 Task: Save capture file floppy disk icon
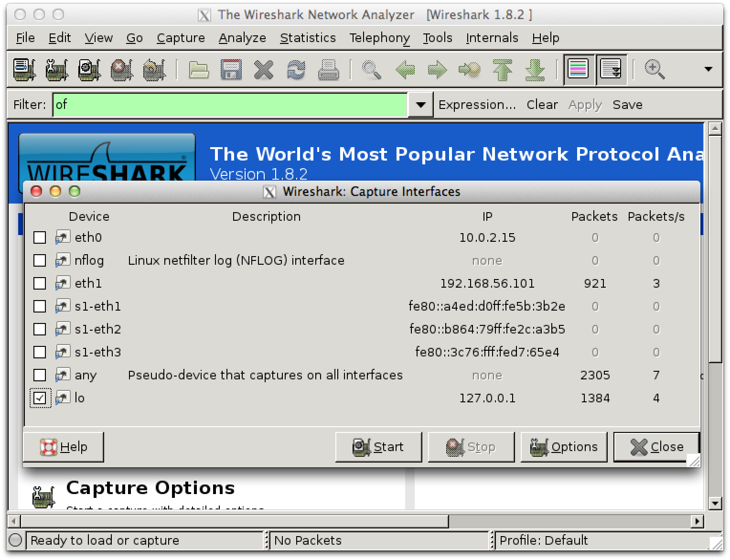pos(231,70)
